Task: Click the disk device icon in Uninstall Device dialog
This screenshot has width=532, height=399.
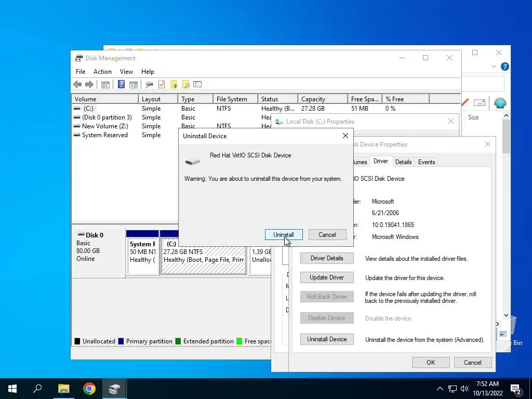Action: [x=193, y=162]
